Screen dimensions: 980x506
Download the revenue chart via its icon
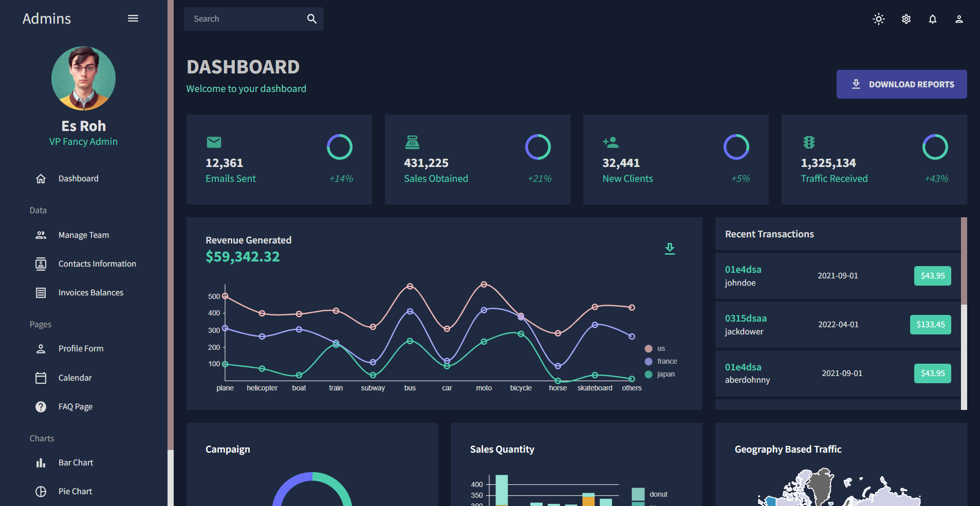click(670, 249)
